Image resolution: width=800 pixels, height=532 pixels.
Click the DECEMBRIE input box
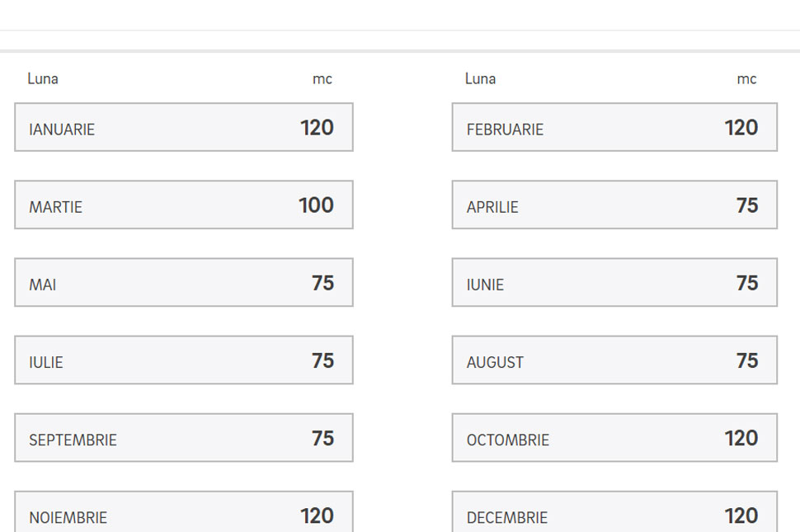tap(614, 515)
